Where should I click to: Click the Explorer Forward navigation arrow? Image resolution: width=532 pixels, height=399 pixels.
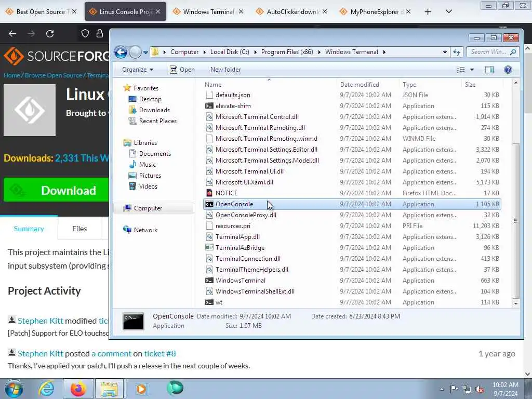(x=135, y=52)
